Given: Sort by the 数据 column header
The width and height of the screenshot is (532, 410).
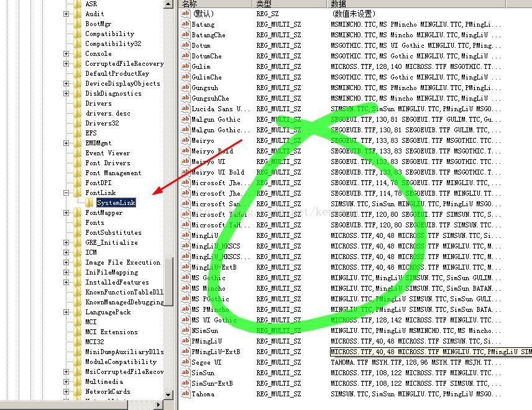Looking at the screenshot, I should (416, 4).
